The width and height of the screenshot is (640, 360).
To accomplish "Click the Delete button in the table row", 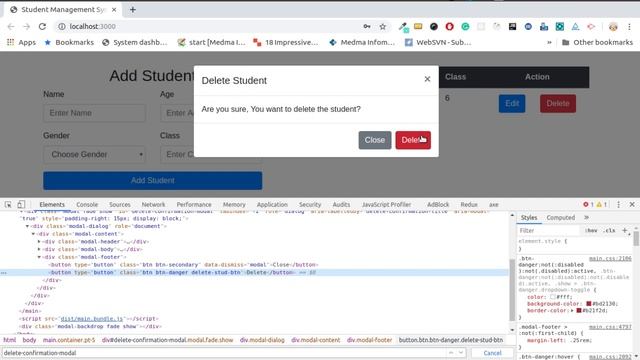I will [x=558, y=103].
